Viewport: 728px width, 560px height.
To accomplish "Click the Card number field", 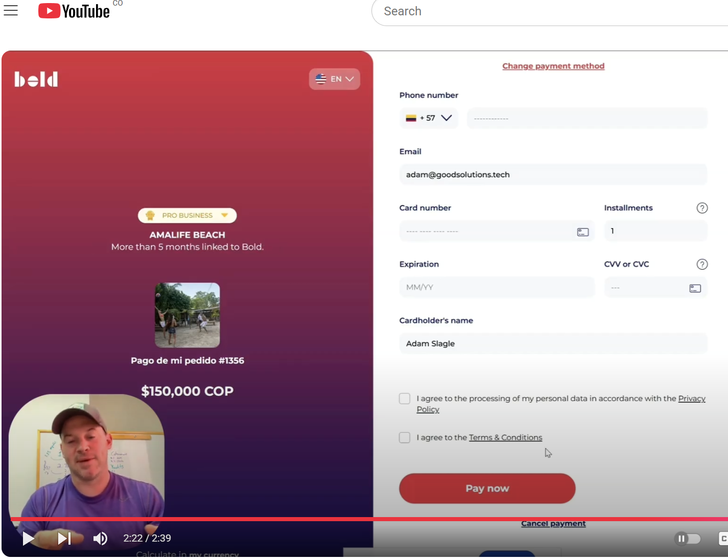I will (x=497, y=231).
